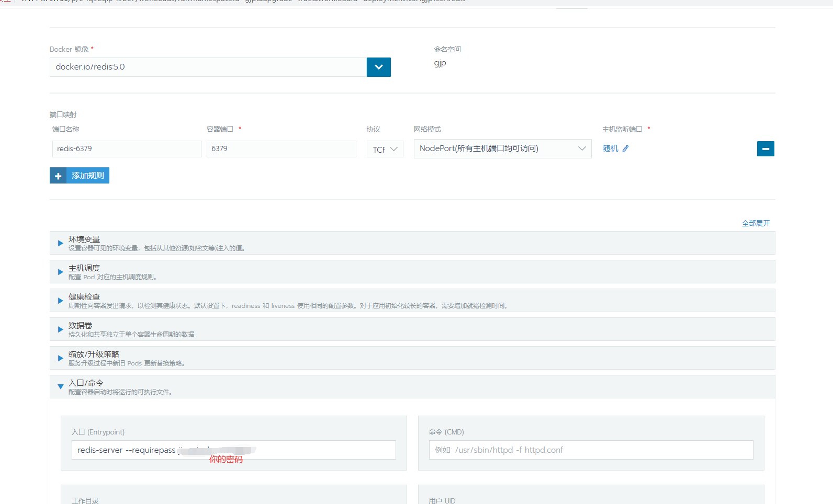Click the 添加规则 button
Viewport: 833px width, 504px height.
80,176
